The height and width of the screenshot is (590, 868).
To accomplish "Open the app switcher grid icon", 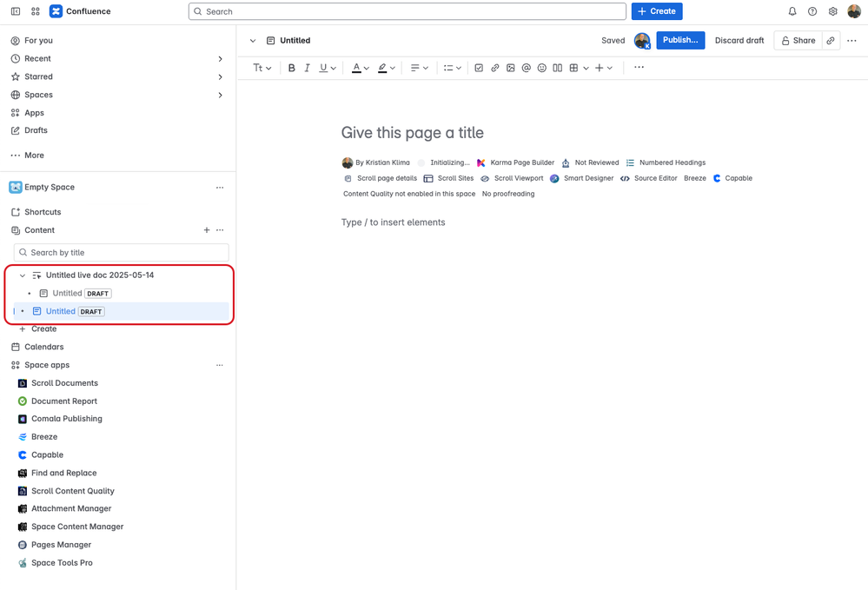I will (x=36, y=11).
